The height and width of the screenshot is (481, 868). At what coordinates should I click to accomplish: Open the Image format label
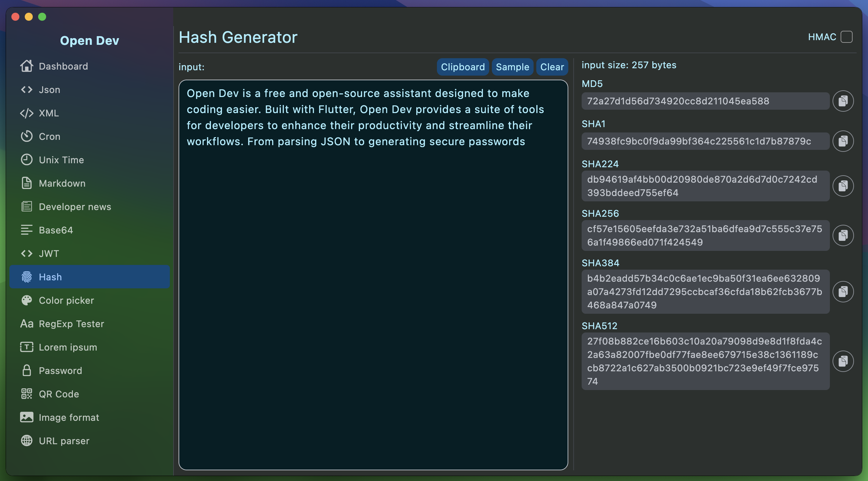[69, 417]
